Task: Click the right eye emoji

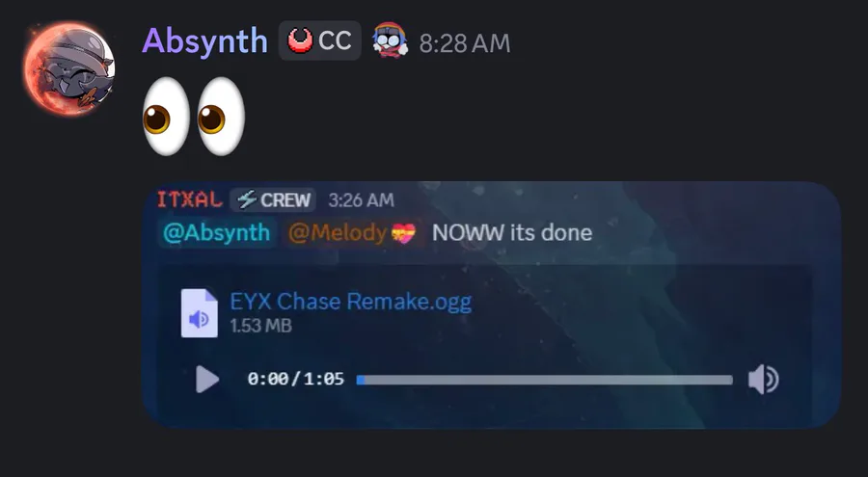Action: (x=220, y=117)
